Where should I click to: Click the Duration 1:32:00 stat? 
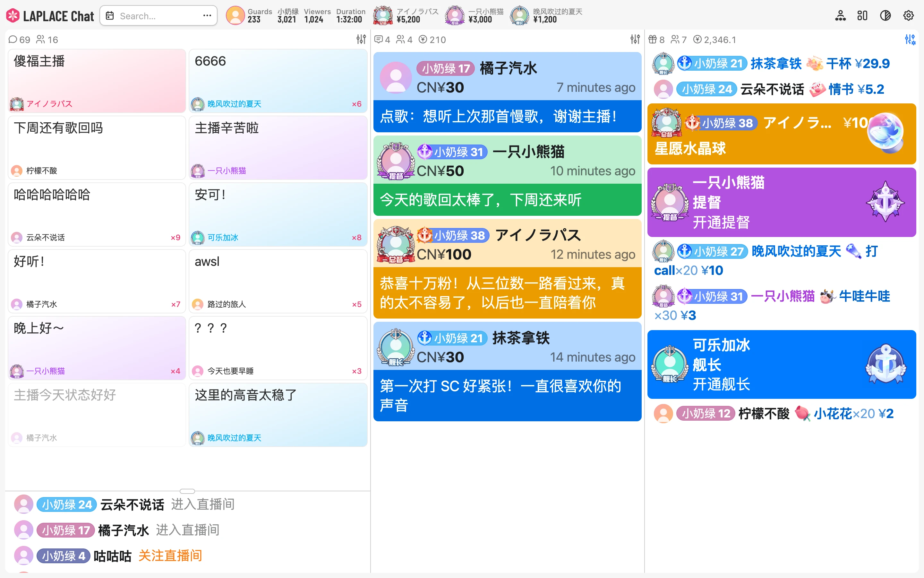350,16
